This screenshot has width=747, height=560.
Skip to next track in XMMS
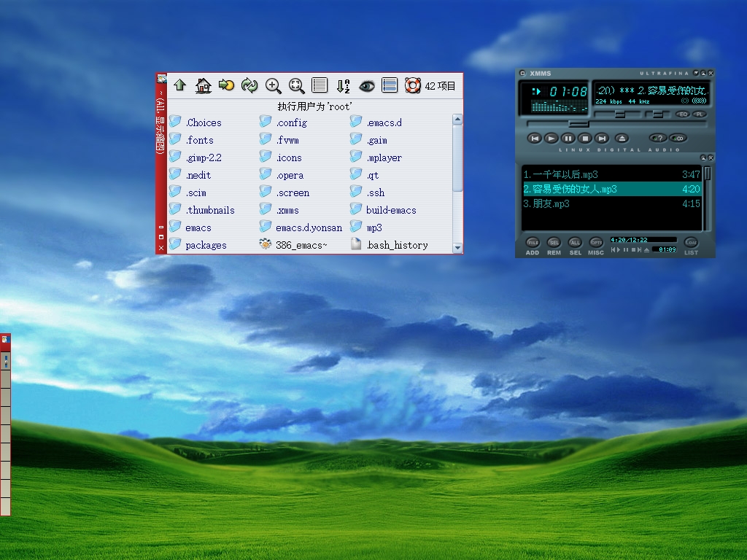pyautogui.click(x=602, y=138)
